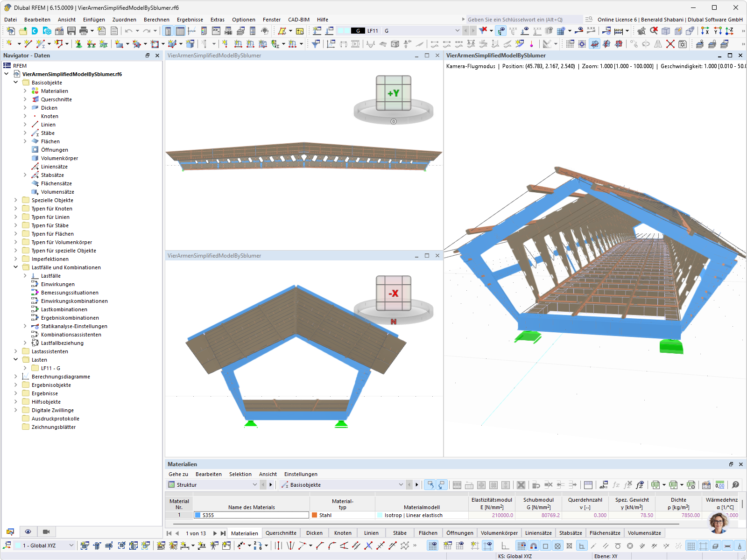The width and height of the screenshot is (747, 560).
Task: Go to last table page arrow
Action: (x=223, y=533)
